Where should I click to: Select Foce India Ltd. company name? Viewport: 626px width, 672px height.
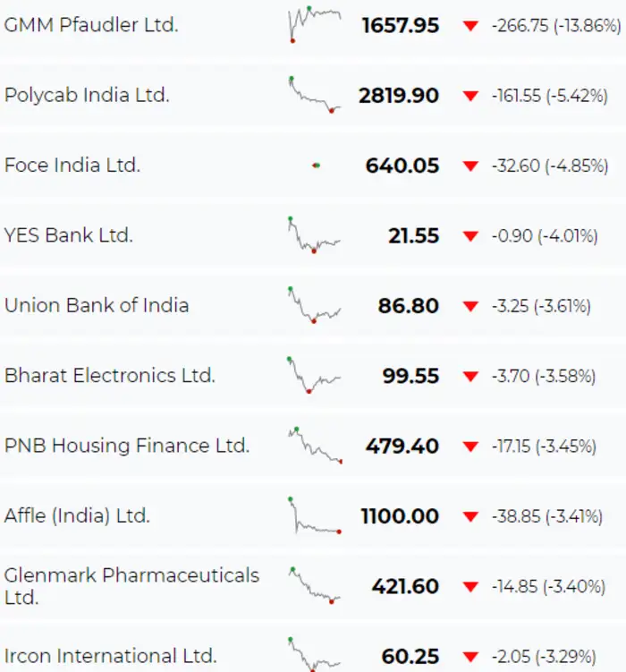(72, 165)
